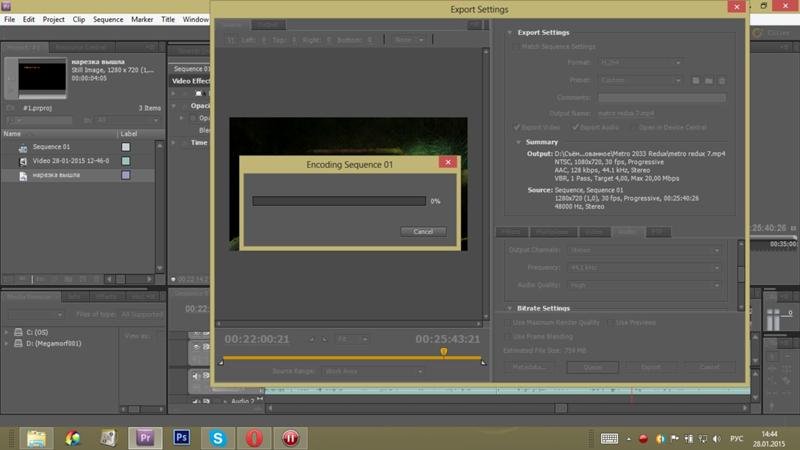Open the Edit menu
The height and width of the screenshot is (450, 800).
tap(29, 19)
